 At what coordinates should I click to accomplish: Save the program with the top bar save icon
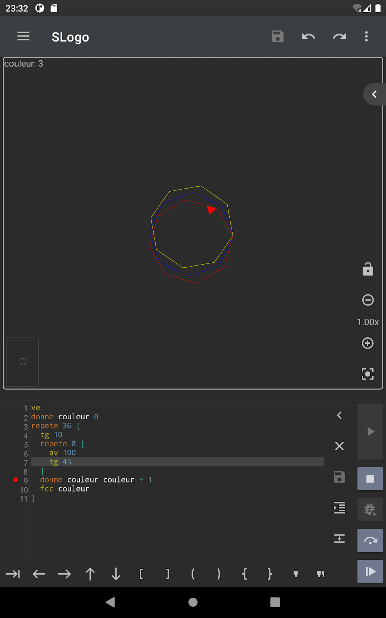[x=278, y=37]
